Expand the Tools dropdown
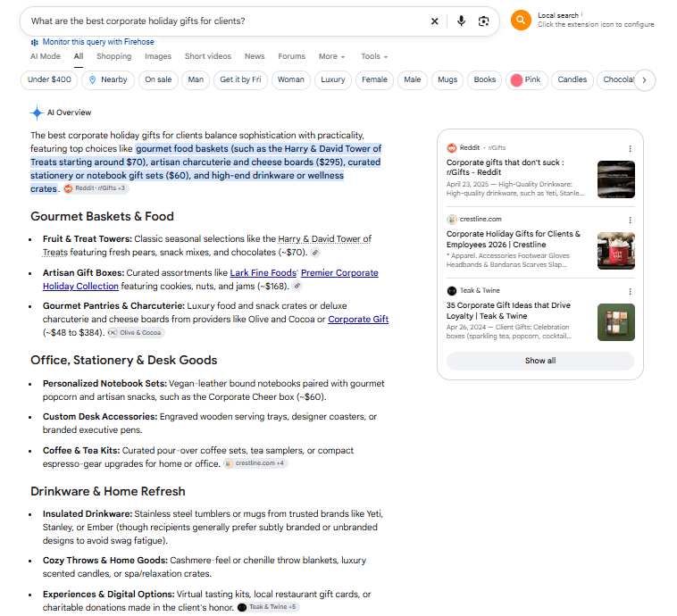Viewport: 677px width, 616px height. point(374,56)
